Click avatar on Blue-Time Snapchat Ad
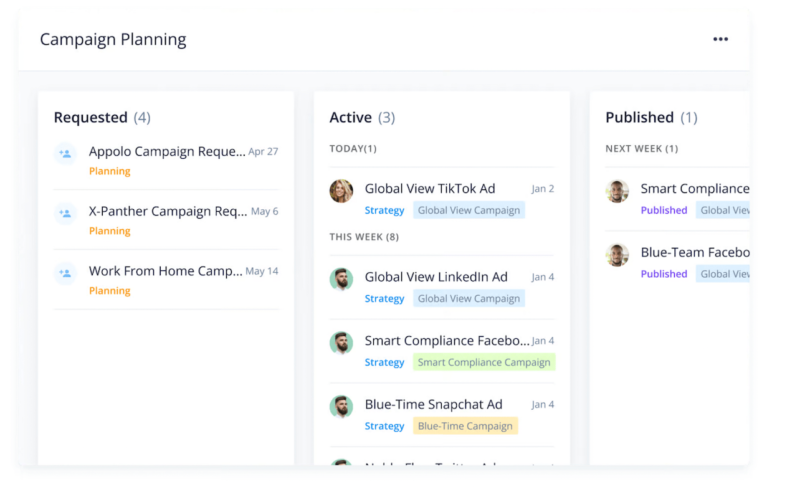This screenshot has height=487, width=810. click(x=341, y=406)
